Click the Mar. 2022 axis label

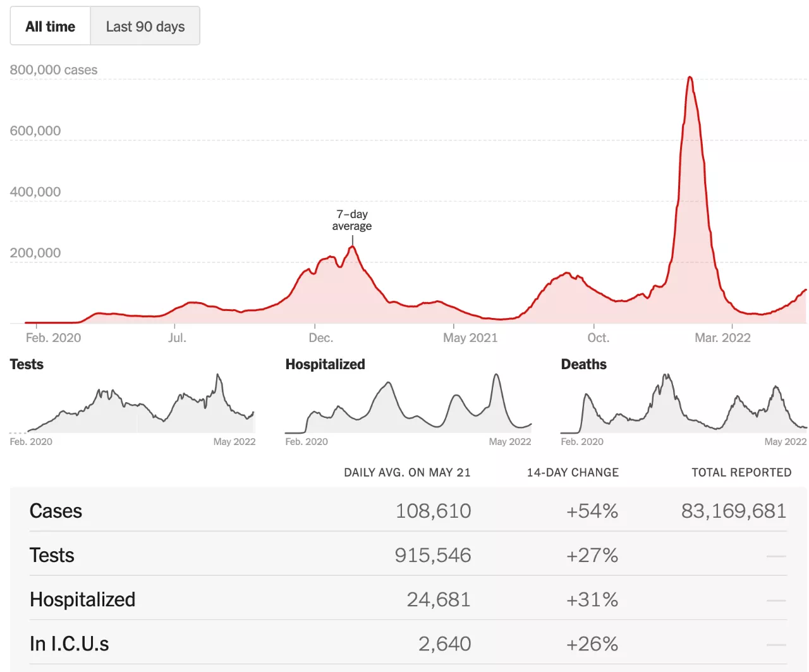[722, 338]
